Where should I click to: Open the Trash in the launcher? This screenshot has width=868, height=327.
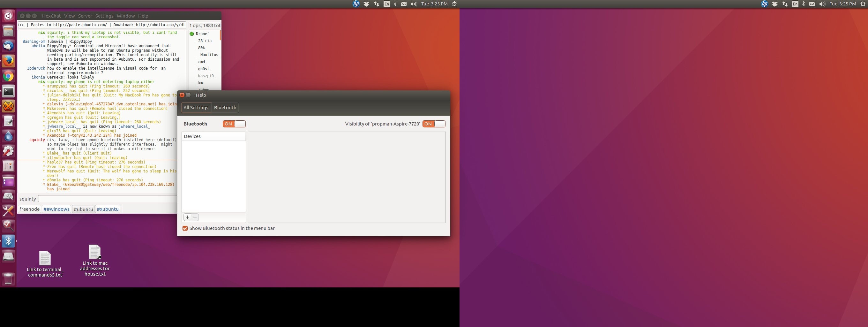pyautogui.click(x=8, y=279)
